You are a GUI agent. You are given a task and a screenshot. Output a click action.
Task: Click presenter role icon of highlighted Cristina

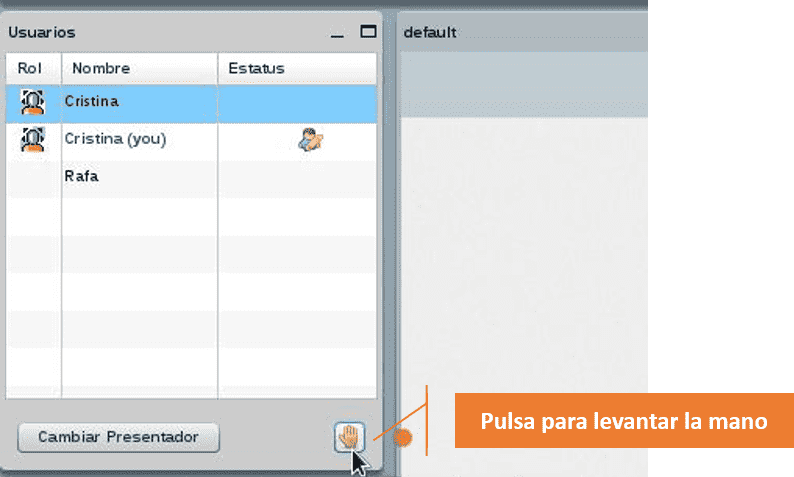click(x=33, y=102)
